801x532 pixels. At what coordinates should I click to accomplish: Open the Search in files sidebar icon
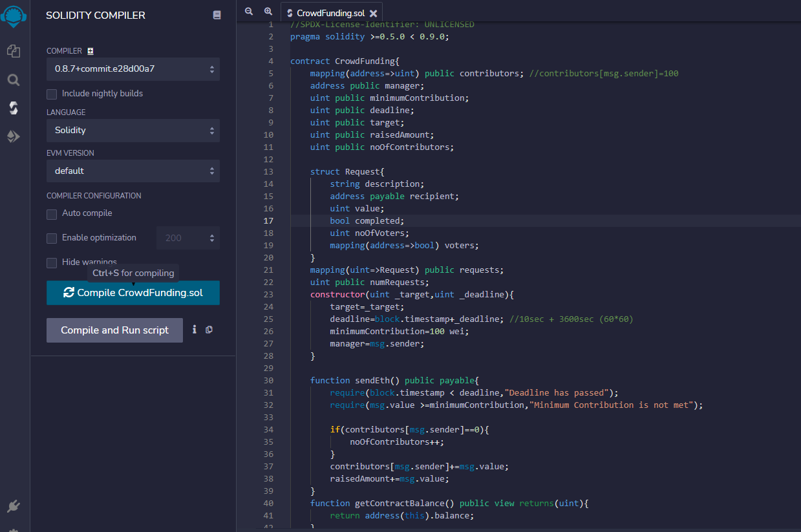pos(14,80)
